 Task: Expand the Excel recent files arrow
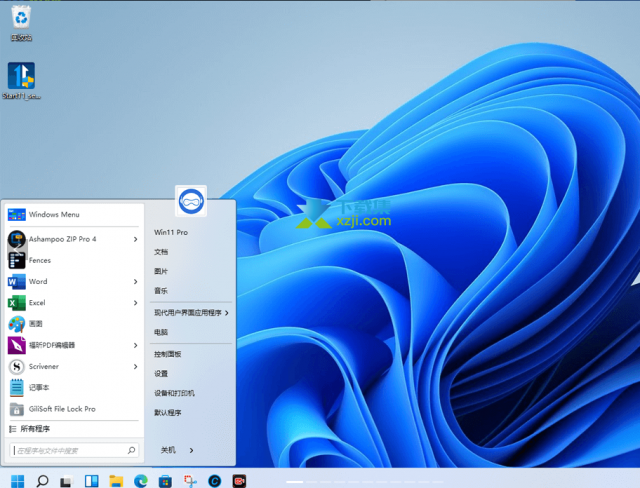click(136, 303)
